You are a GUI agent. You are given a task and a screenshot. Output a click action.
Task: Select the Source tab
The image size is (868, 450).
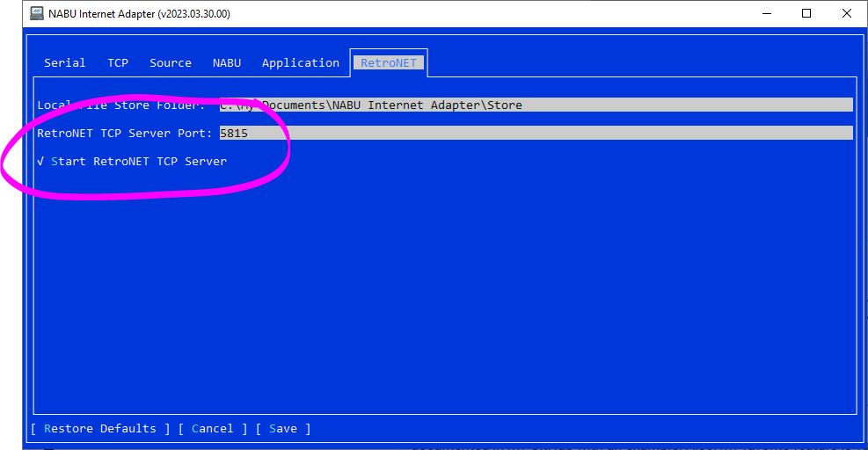point(171,63)
